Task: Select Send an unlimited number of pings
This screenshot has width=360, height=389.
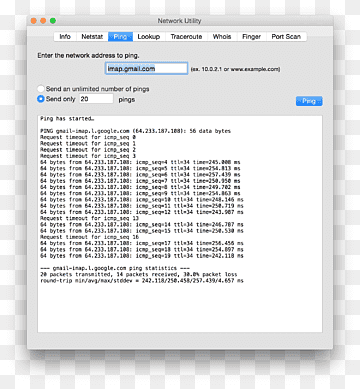Action: tap(41, 89)
